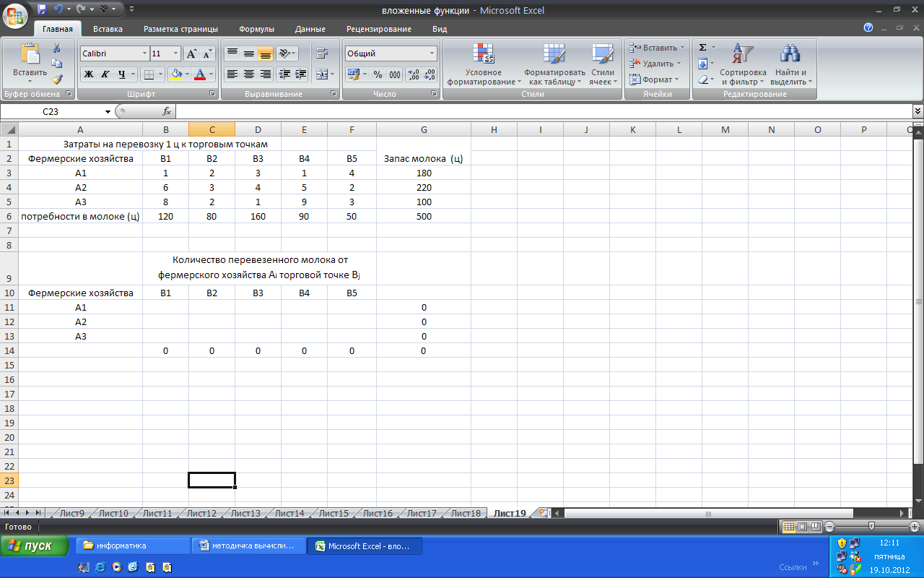
Task: Cut selection with the scissors icon
Action: point(57,48)
